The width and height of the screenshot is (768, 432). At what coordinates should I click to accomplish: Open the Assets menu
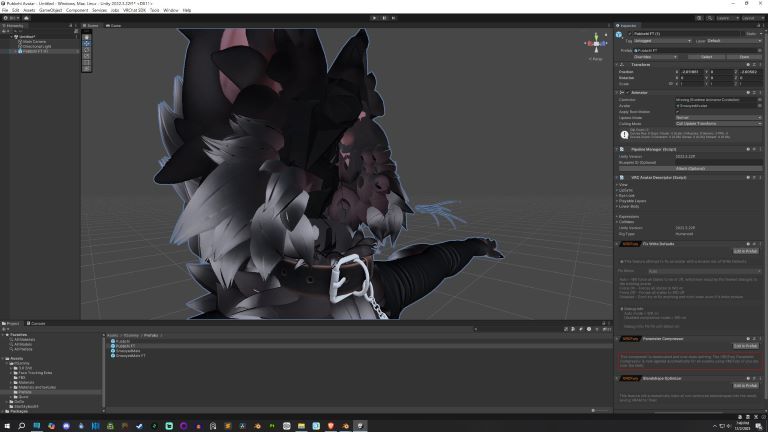[x=29, y=10]
